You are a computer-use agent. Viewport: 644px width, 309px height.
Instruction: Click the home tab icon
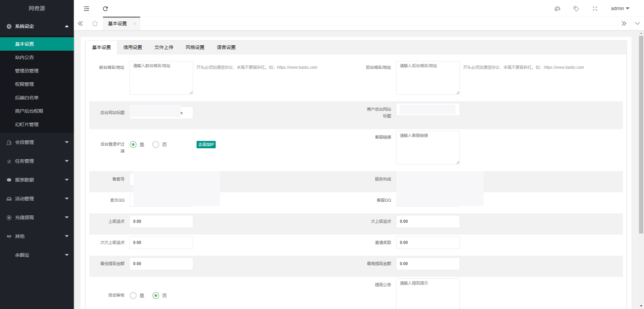95,23
